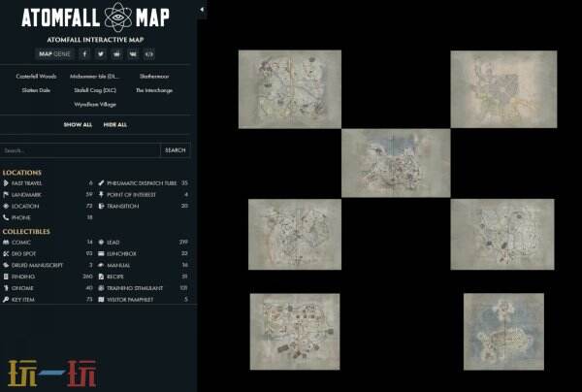Open the top-left map tile
Screen dimensions: 582x392
(290, 89)
